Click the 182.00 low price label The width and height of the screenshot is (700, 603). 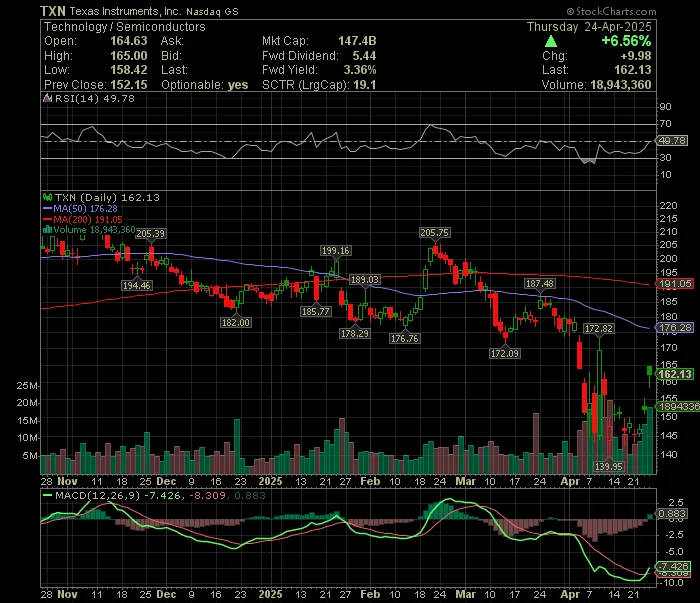[236, 322]
